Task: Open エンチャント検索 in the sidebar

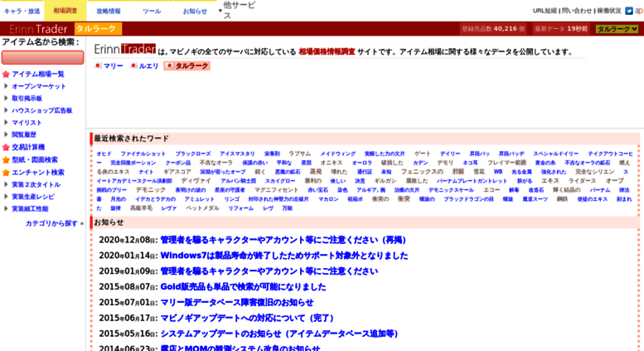Action: 38,173
